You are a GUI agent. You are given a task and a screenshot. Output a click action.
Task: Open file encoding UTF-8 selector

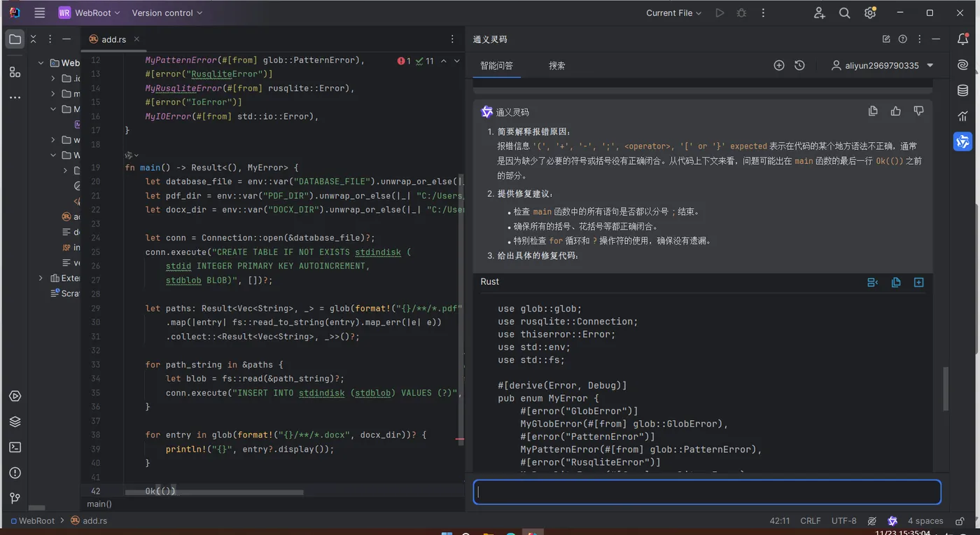point(844,521)
